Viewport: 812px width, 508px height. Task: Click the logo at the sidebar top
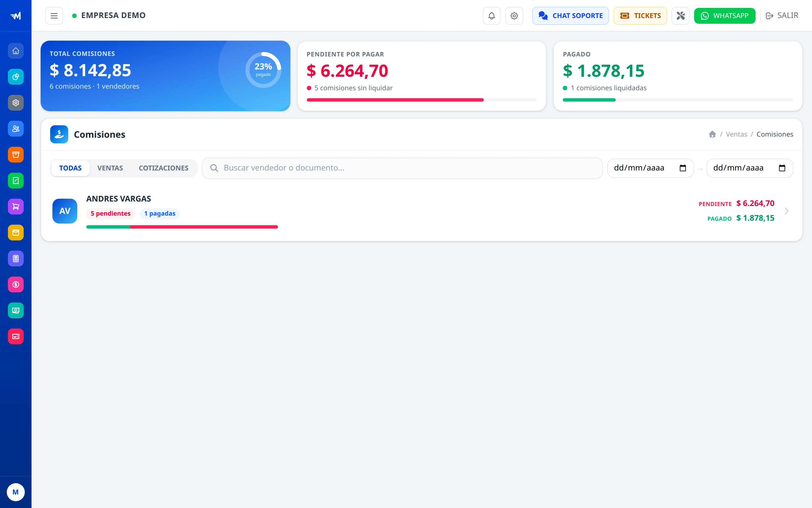click(x=16, y=16)
